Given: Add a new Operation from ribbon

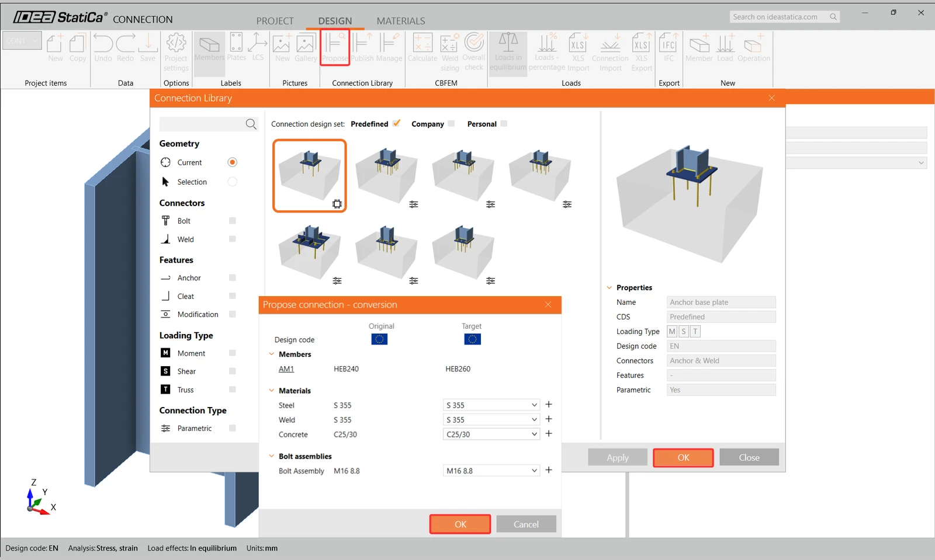Looking at the screenshot, I should tap(754, 48).
